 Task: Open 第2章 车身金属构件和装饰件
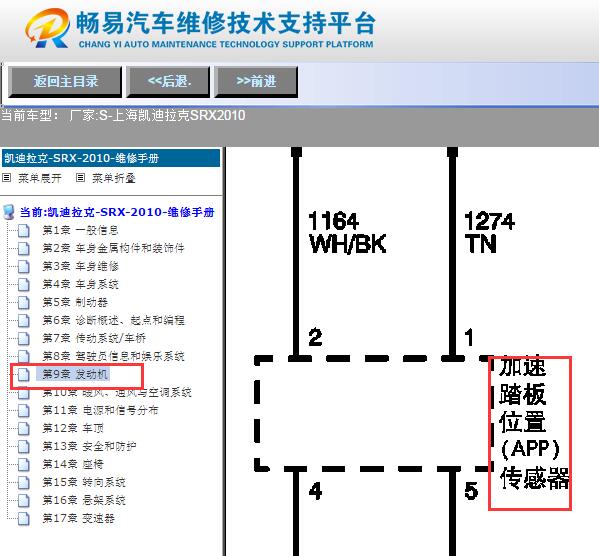coord(113,248)
